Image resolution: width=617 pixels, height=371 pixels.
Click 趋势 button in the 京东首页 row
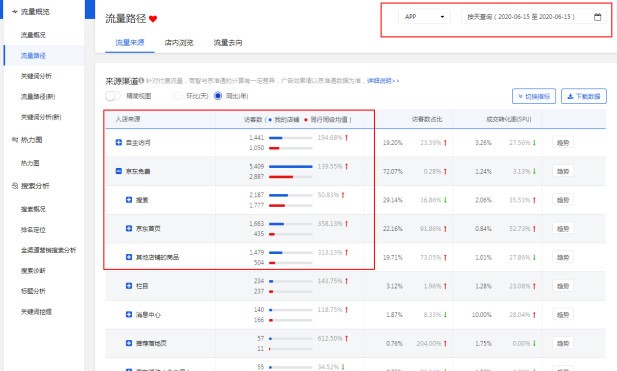coord(563,229)
